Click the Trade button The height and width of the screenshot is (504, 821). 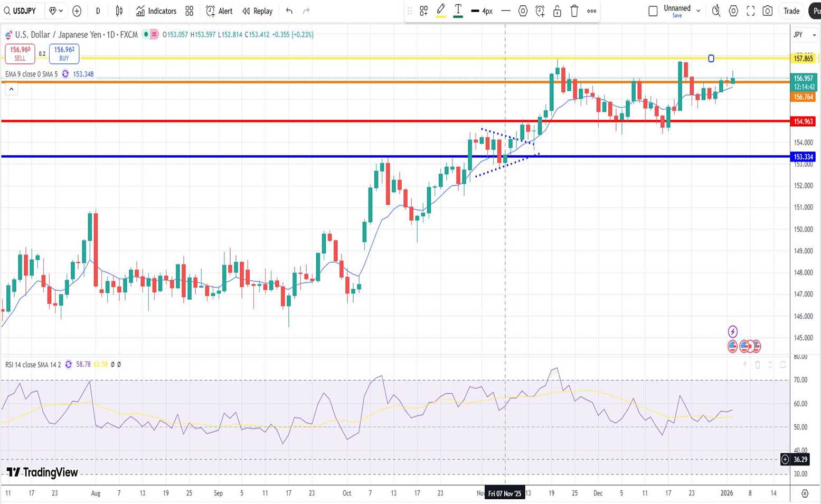tap(791, 11)
